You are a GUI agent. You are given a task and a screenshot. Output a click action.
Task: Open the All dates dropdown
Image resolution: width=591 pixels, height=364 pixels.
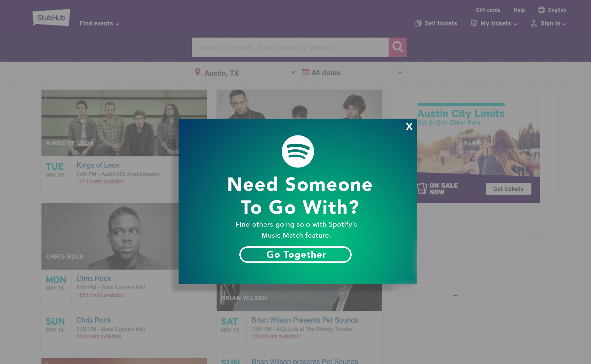pyautogui.click(x=352, y=72)
